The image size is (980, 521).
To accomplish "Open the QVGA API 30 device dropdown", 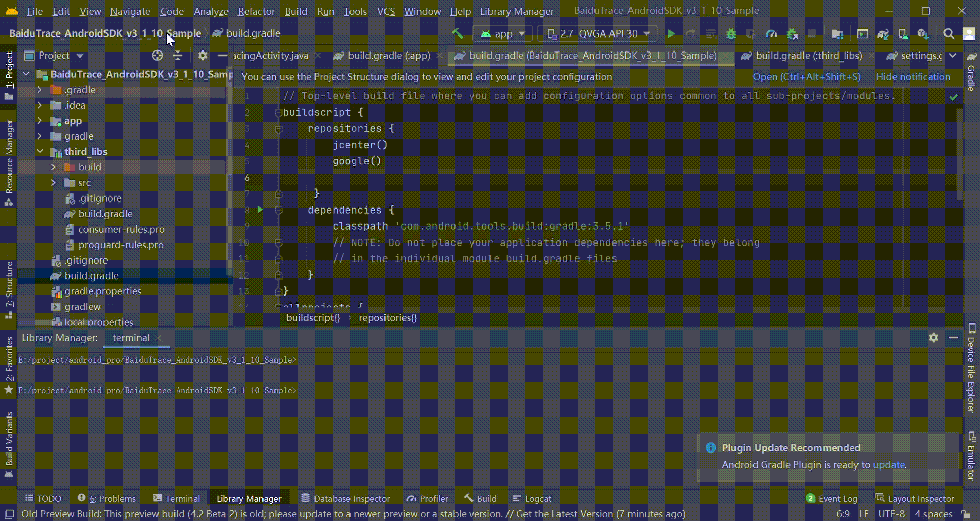I will click(x=597, y=33).
